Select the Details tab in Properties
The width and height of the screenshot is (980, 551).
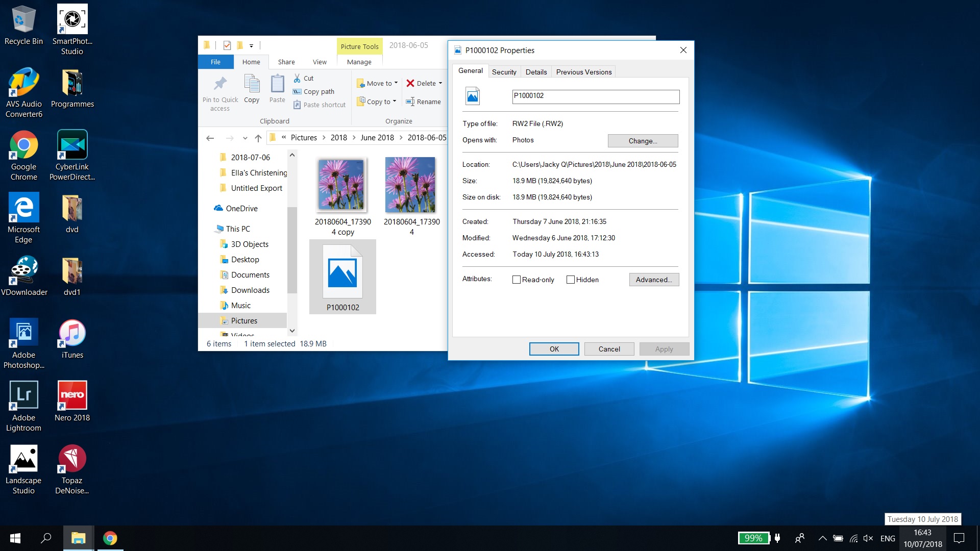(x=535, y=72)
